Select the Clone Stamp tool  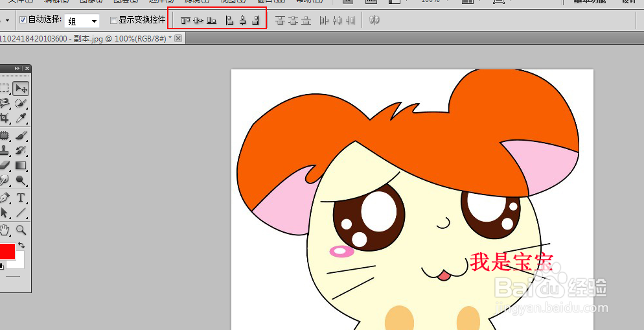[5, 150]
